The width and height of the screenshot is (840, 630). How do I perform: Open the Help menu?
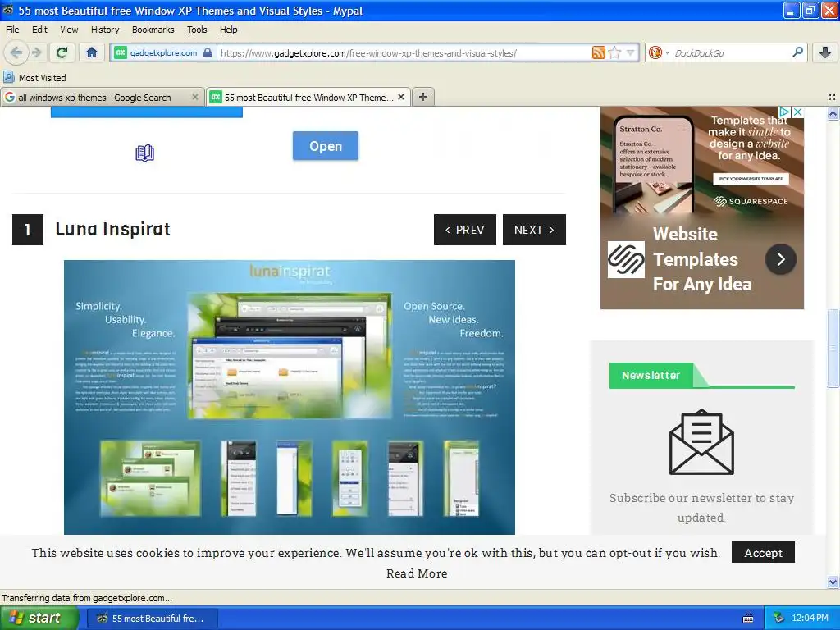228,30
